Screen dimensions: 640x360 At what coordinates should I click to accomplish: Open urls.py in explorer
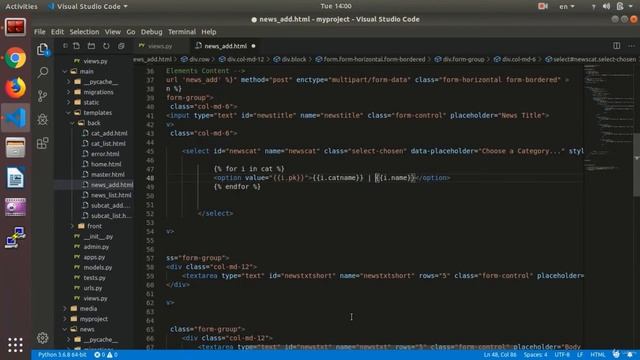[93, 288]
